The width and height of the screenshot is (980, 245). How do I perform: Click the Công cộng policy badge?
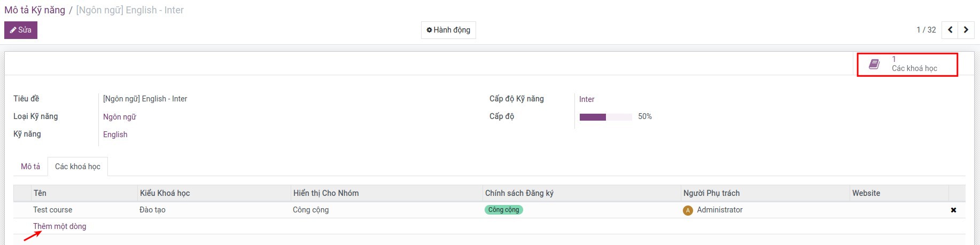click(x=503, y=210)
